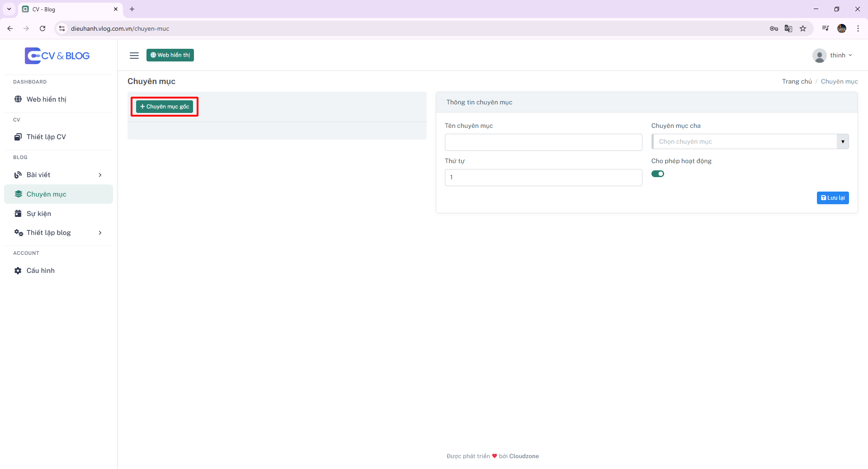The image size is (868, 469).
Task: Click the Lưu lại save button
Action: coord(833,198)
